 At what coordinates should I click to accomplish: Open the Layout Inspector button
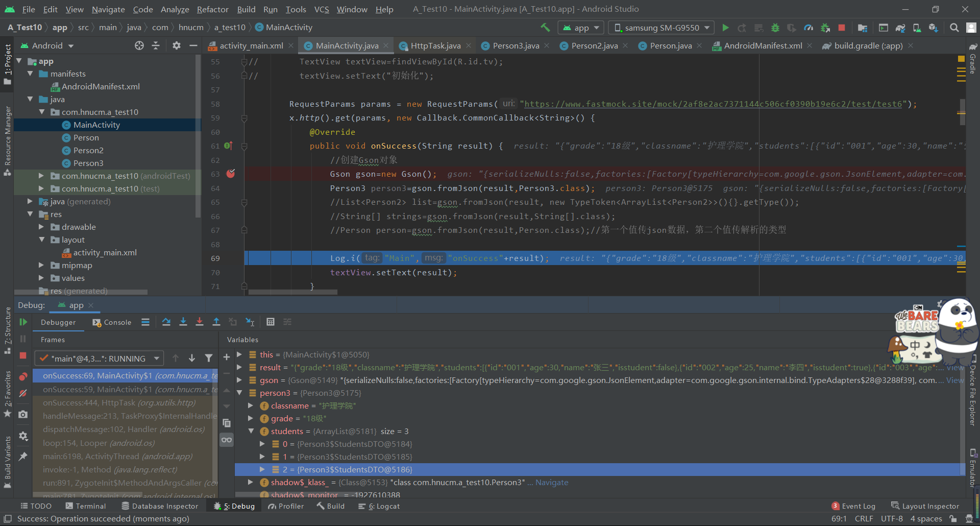tap(925, 506)
